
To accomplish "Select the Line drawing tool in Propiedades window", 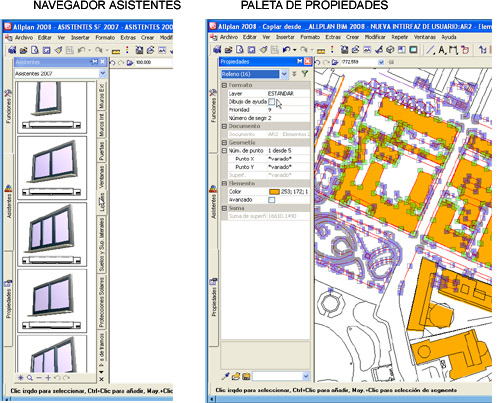I will pos(431,50).
